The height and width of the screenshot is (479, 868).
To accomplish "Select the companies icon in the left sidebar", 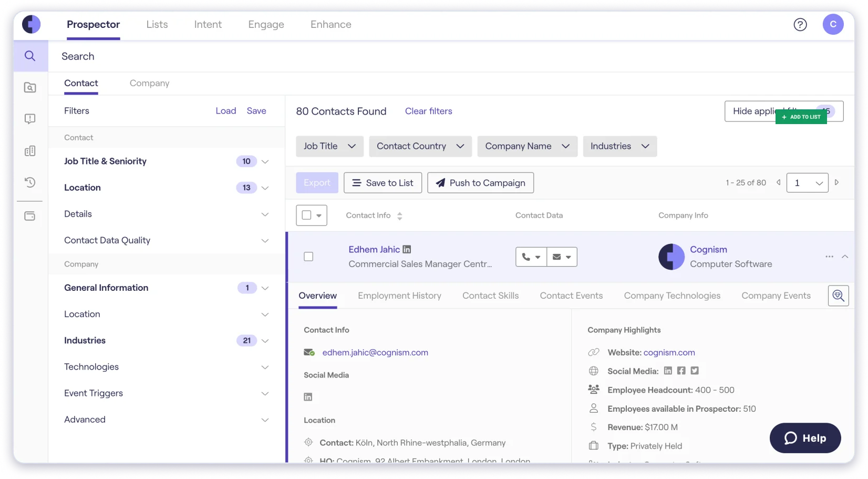I will pyautogui.click(x=30, y=151).
